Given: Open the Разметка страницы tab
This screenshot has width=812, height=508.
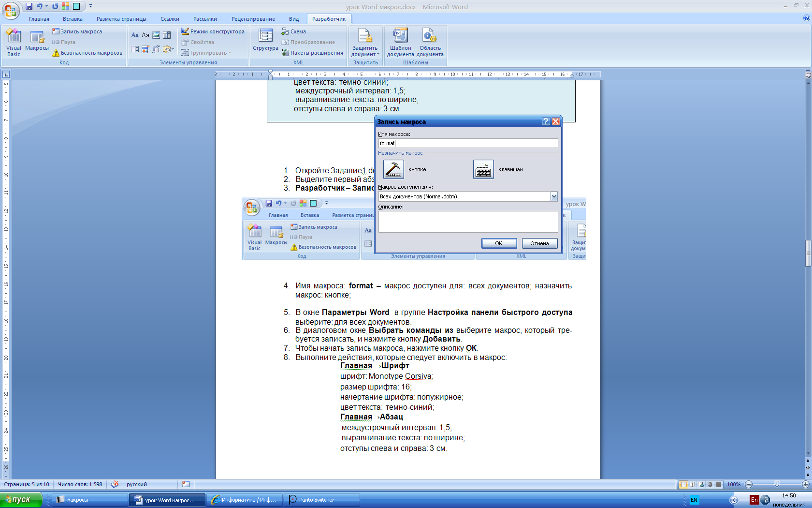Looking at the screenshot, I should point(121,19).
